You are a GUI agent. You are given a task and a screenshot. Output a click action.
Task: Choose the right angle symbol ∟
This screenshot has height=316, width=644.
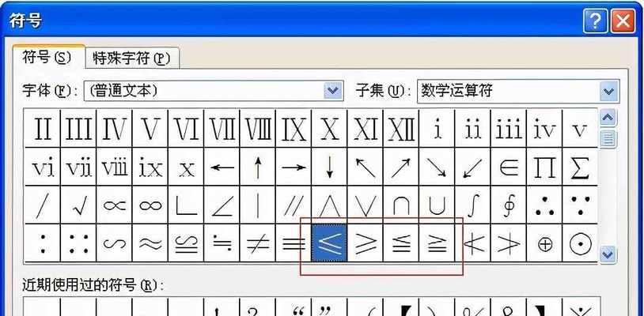186,205
